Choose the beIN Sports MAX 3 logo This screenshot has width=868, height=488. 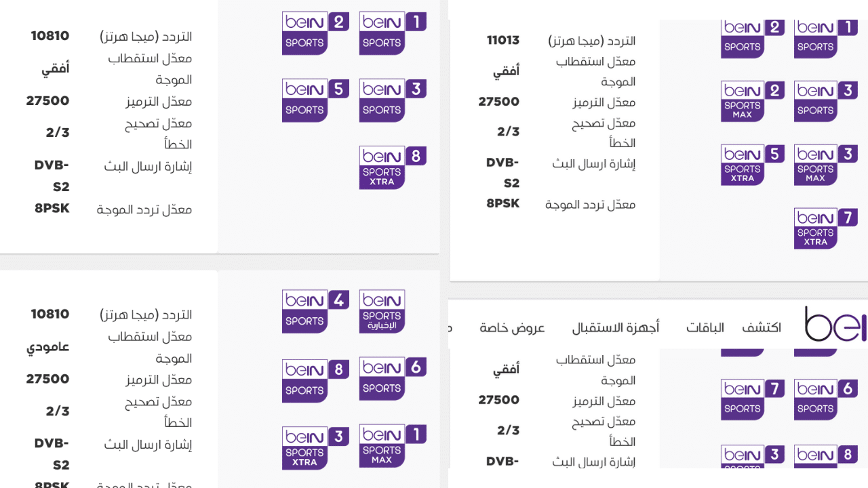click(825, 165)
